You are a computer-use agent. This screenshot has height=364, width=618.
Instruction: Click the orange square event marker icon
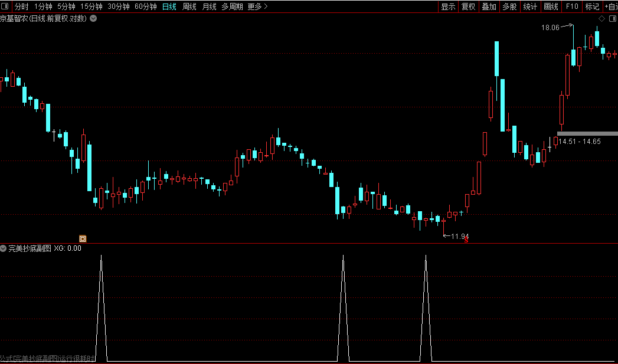83,239
